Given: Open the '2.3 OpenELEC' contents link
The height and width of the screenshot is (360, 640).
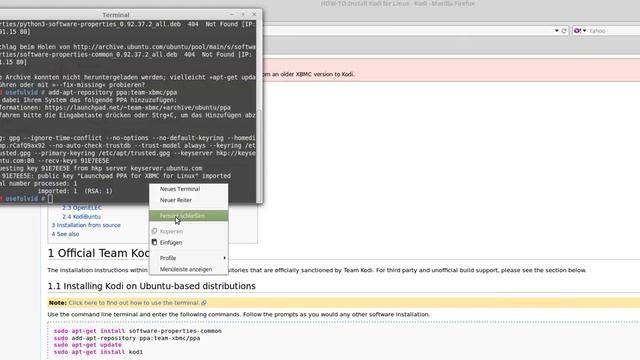Looking at the screenshot, I should 82,208.
